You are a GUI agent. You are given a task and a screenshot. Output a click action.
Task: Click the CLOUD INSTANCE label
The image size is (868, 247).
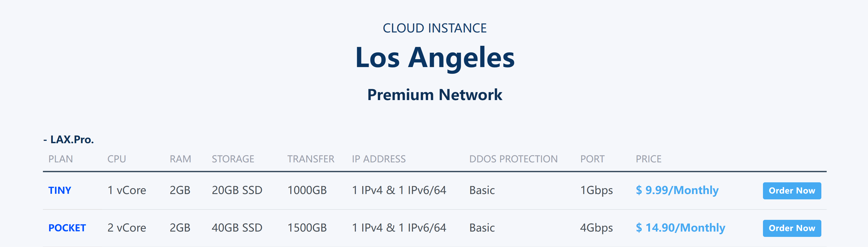(x=435, y=28)
